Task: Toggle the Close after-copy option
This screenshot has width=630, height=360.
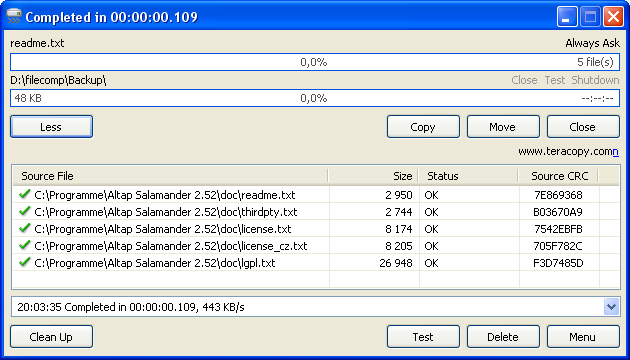Action: tap(524, 80)
